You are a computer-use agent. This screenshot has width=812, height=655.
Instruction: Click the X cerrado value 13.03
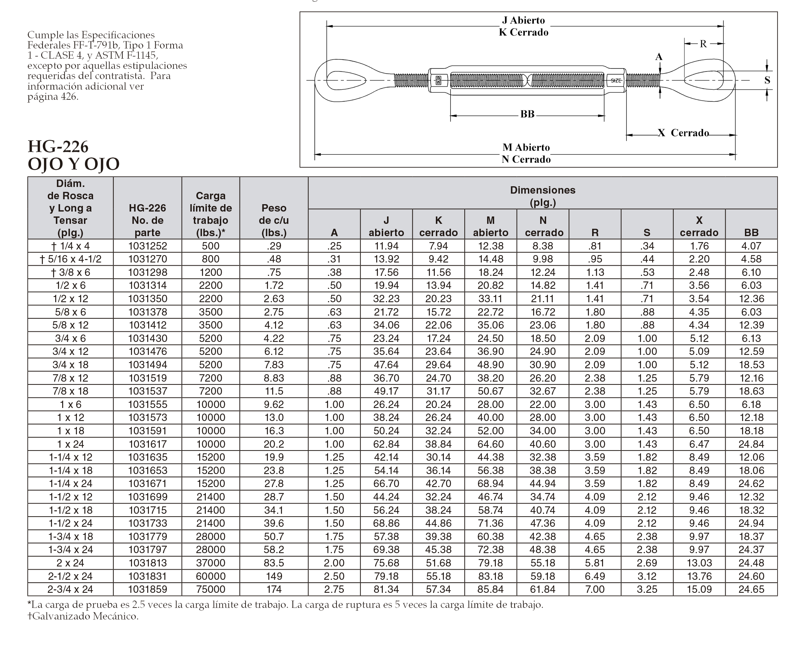[x=699, y=563]
